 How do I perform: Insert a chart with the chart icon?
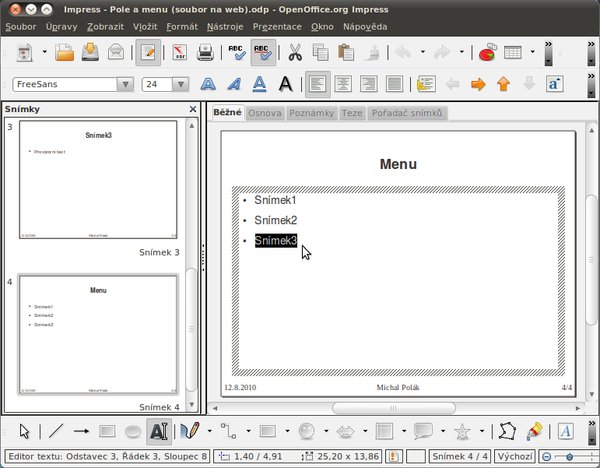coord(488,52)
